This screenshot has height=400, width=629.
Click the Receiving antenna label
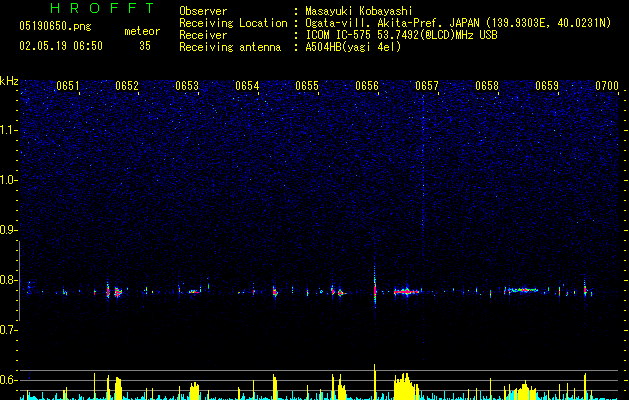pos(230,47)
